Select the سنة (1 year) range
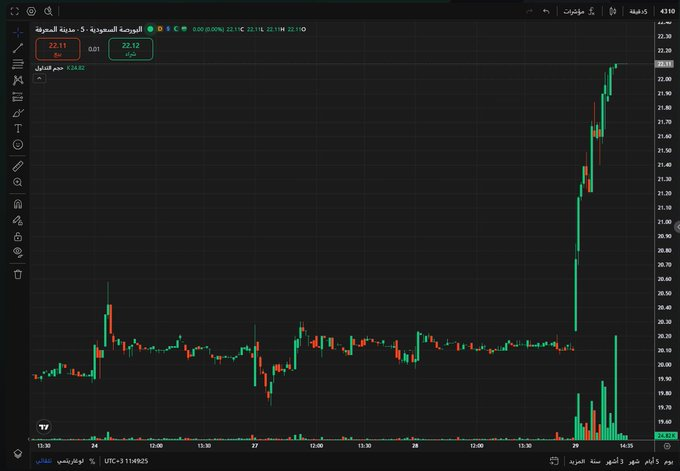Viewport: 680px width, 471px height. tap(595, 461)
